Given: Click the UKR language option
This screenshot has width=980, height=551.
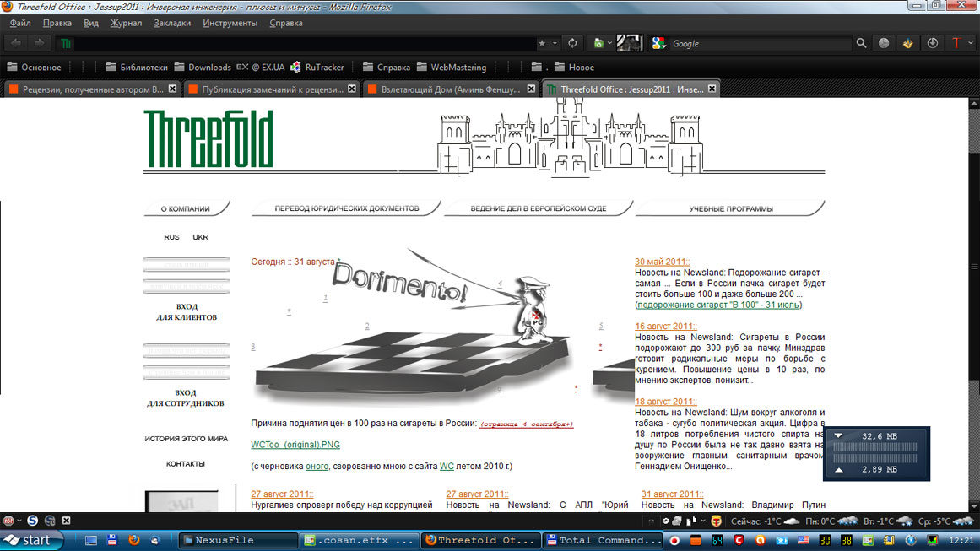Looking at the screenshot, I should (200, 237).
